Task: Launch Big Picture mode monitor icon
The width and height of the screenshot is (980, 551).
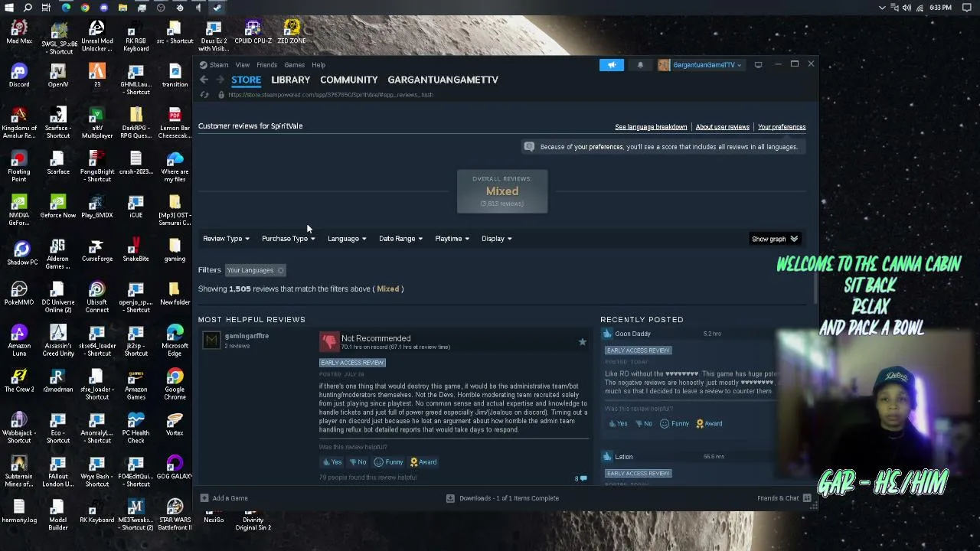Action: pyautogui.click(x=758, y=65)
